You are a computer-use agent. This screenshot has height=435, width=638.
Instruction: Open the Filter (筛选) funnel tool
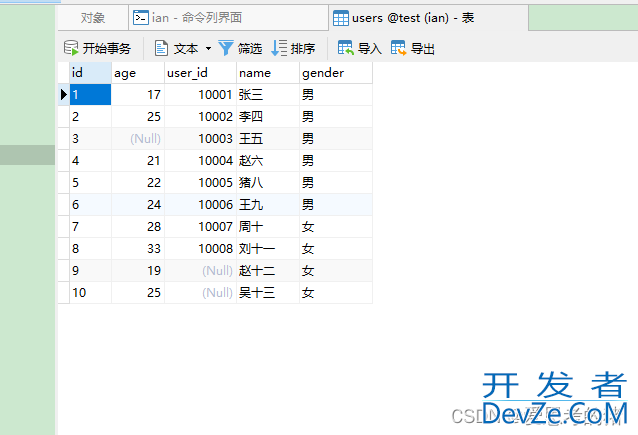[226, 48]
